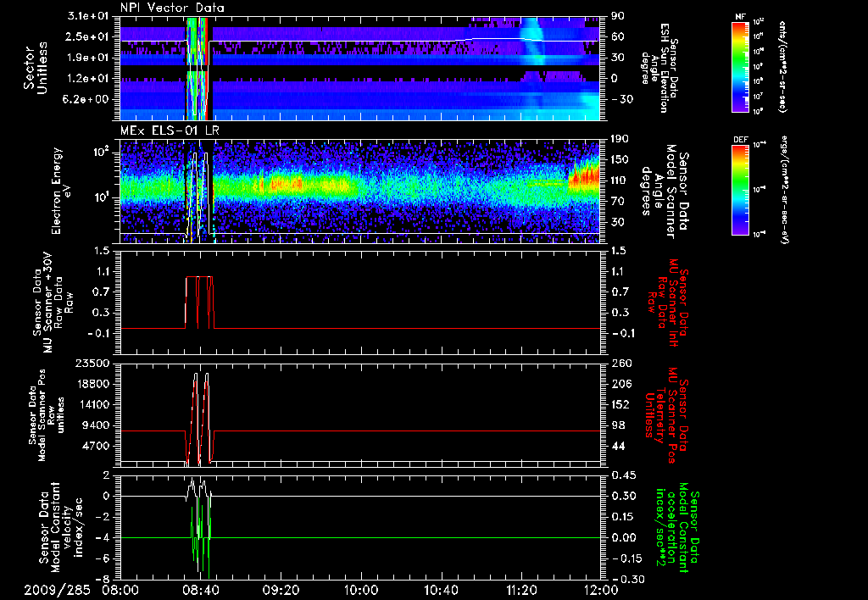Click the '1.9e+01' sector tick value
Viewport: 868px width, 600px height.
point(90,58)
